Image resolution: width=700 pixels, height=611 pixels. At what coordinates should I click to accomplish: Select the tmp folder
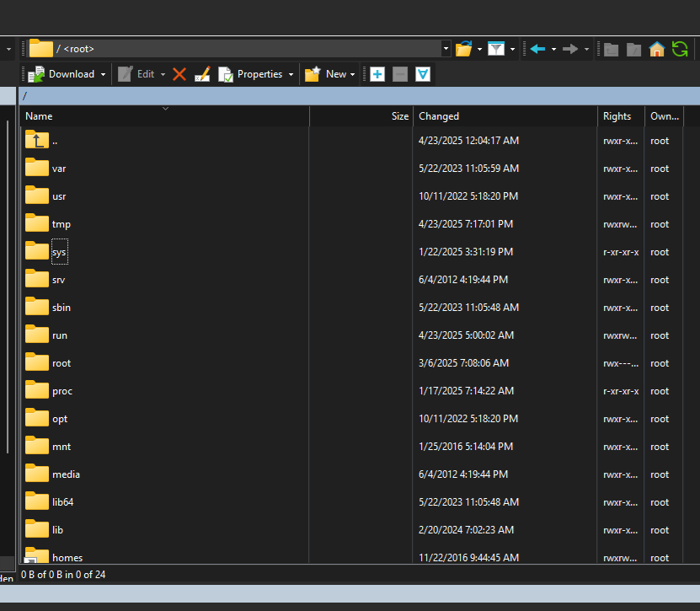click(61, 224)
